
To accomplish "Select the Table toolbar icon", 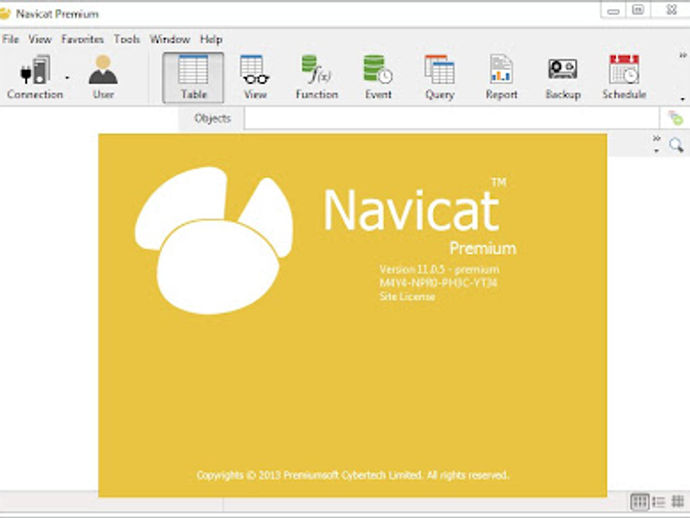I will click(x=193, y=77).
